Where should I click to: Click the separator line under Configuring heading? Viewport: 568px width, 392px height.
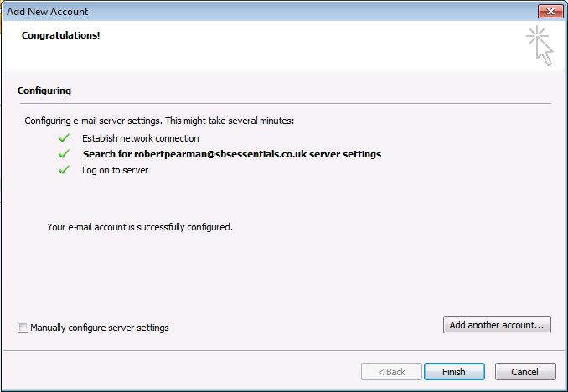(284, 103)
